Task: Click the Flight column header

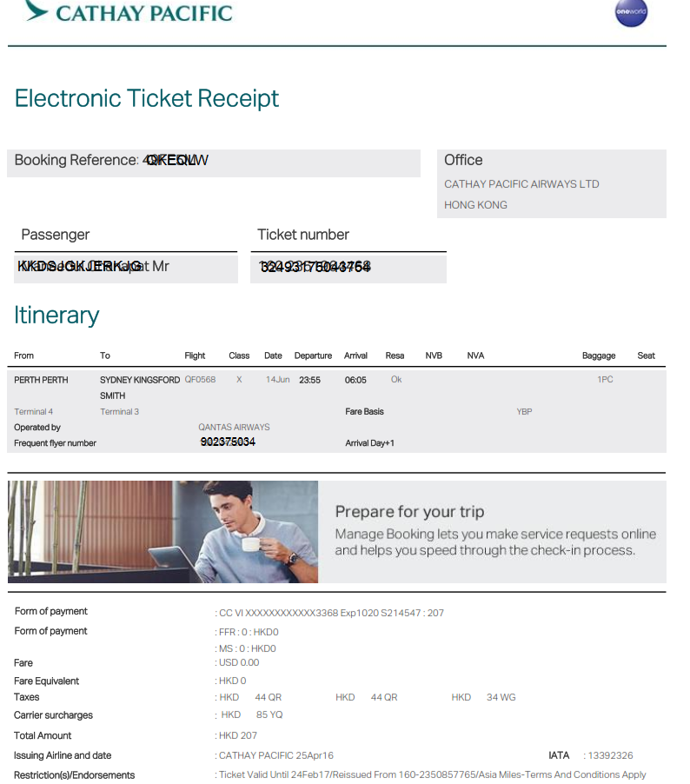Action: [x=195, y=355]
